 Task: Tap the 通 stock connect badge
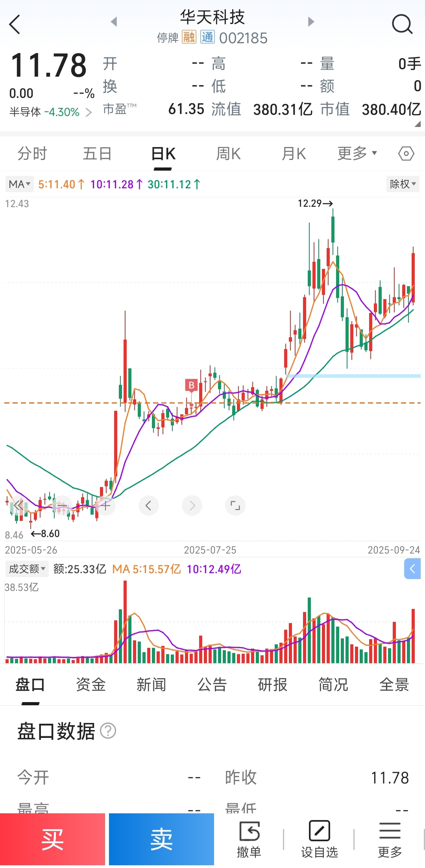click(207, 37)
